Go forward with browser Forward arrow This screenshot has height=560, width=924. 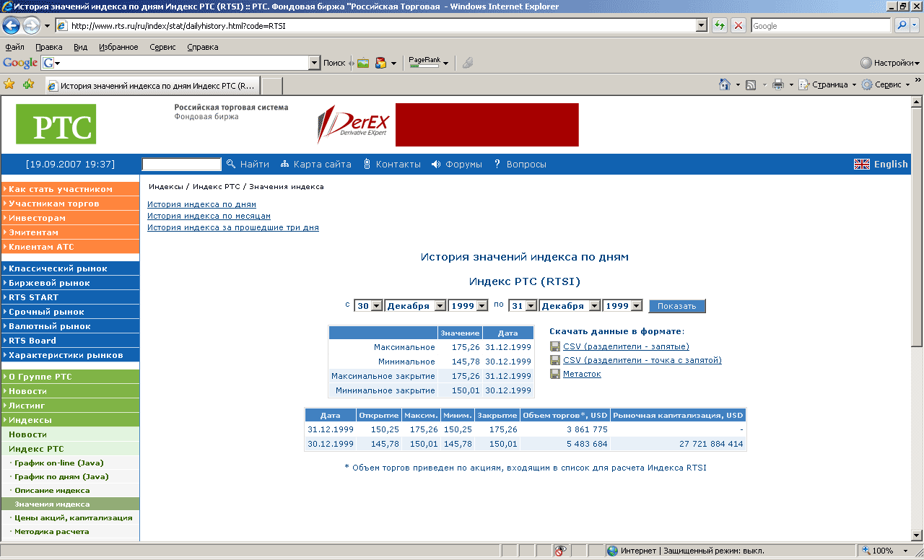point(31,25)
